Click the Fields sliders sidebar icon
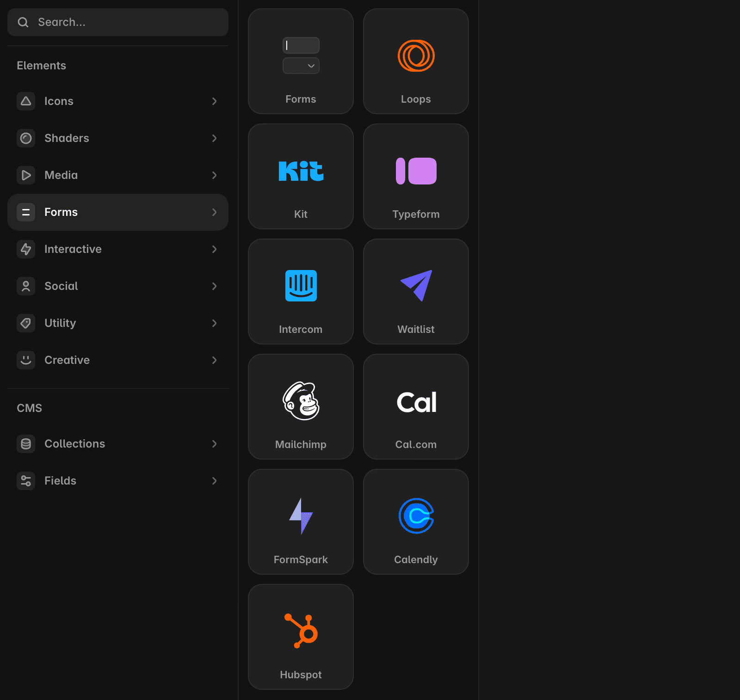 pos(26,481)
